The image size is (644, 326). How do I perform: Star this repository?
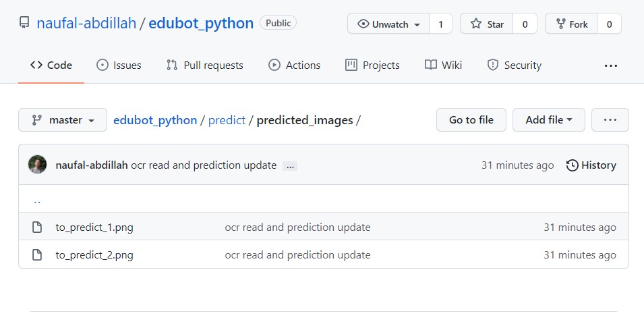pos(487,24)
